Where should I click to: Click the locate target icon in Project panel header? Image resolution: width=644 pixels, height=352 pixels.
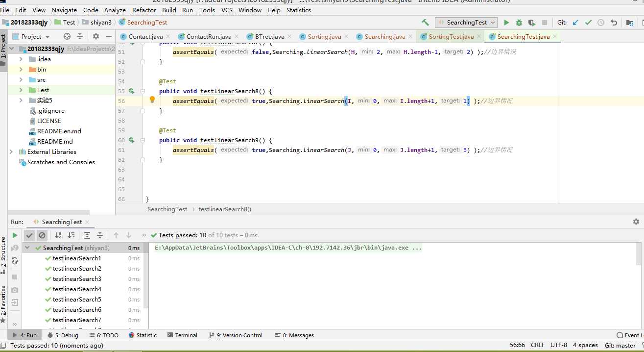tap(67, 36)
